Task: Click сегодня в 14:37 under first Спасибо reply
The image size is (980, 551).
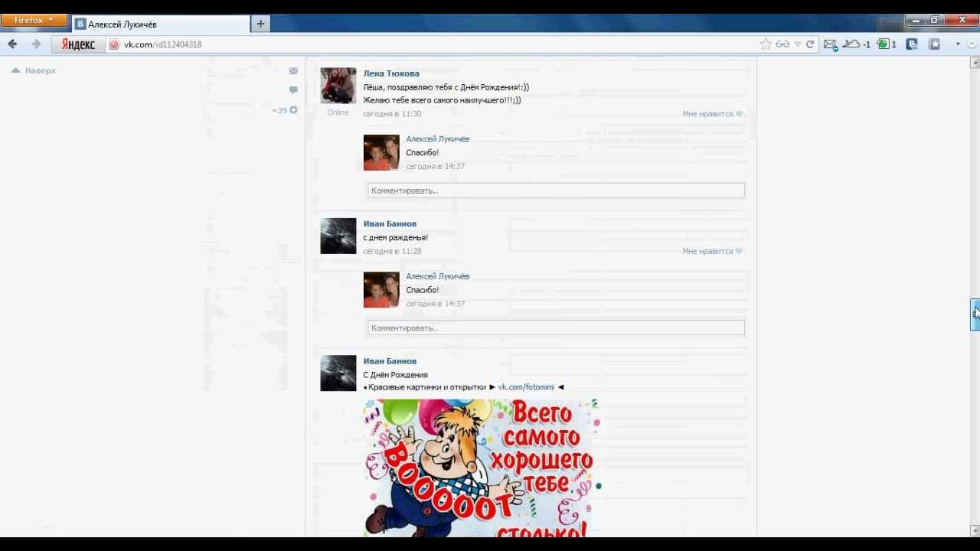Action: pos(435,166)
